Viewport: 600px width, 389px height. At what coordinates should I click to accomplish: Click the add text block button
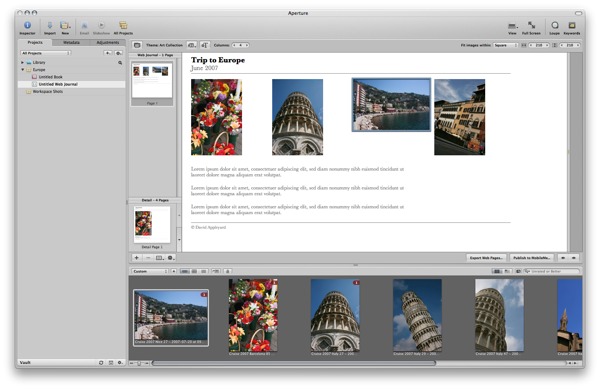point(204,45)
